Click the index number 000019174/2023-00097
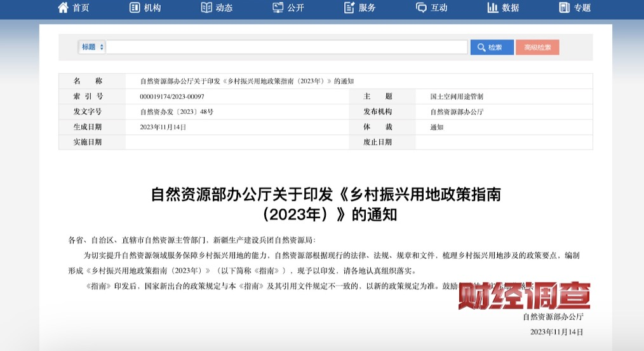The height and width of the screenshot is (351, 644). pos(172,97)
